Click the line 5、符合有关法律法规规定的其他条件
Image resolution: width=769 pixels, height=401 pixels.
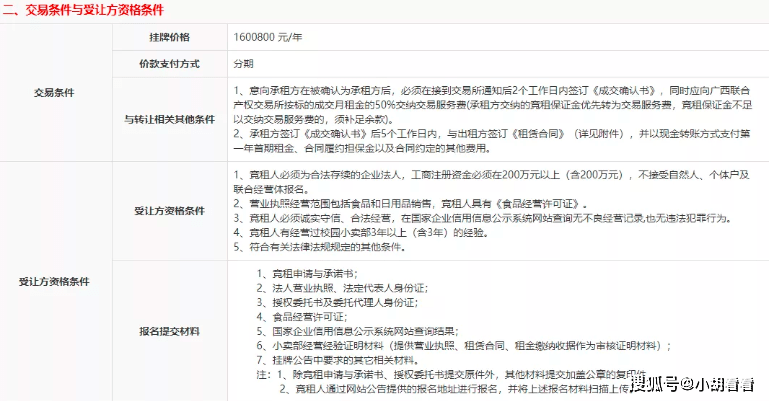point(319,247)
